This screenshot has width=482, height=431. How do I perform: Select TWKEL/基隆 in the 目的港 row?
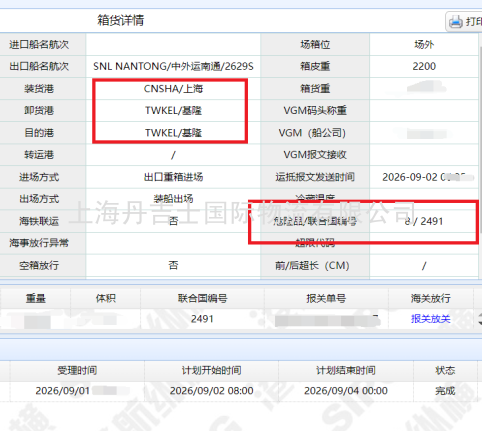[173, 133]
